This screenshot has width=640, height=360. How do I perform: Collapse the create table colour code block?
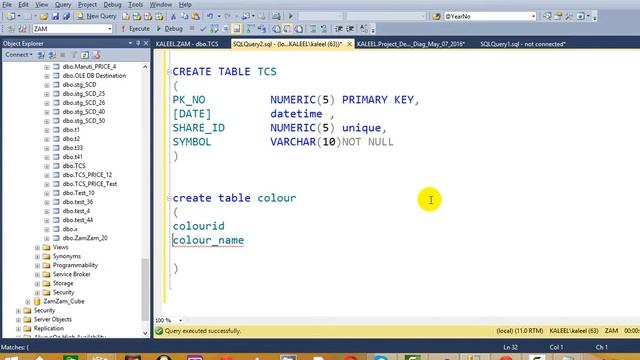pos(169,198)
